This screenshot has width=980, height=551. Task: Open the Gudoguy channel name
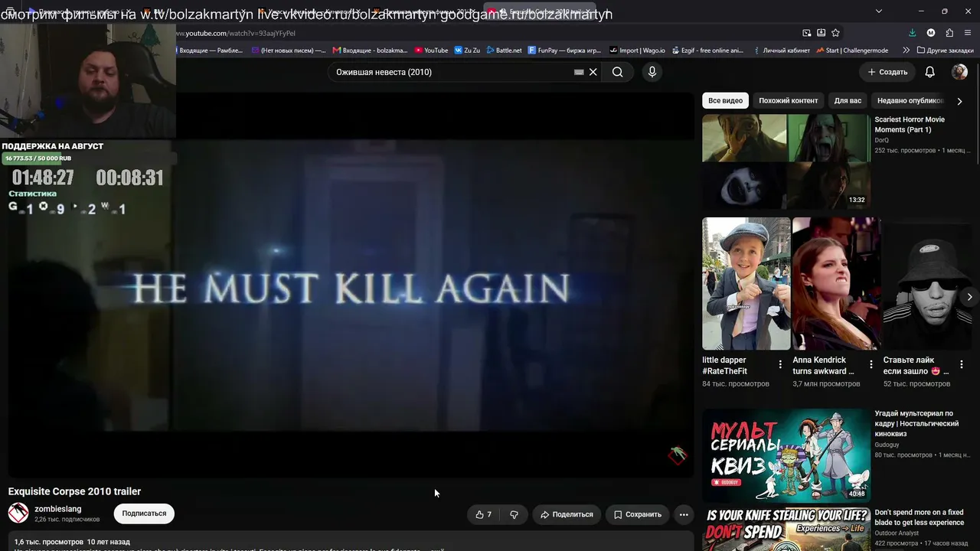point(887,445)
